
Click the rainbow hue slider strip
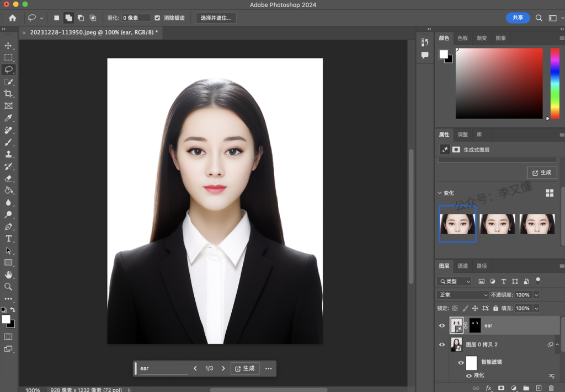pyautogui.click(x=555, y=83)
